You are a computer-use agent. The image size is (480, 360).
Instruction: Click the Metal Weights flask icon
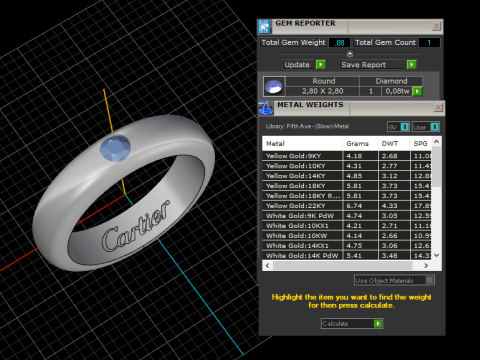(266, 108)
